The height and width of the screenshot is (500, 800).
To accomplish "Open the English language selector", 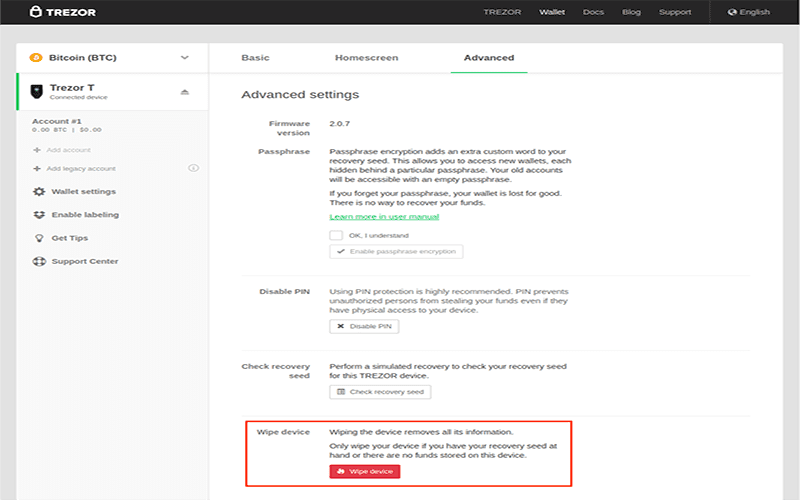I will [749, 12].
